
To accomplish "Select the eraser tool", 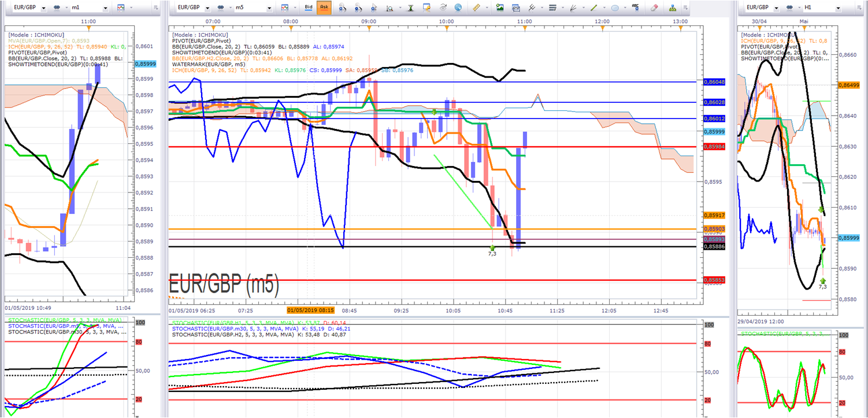I will 654,8.
